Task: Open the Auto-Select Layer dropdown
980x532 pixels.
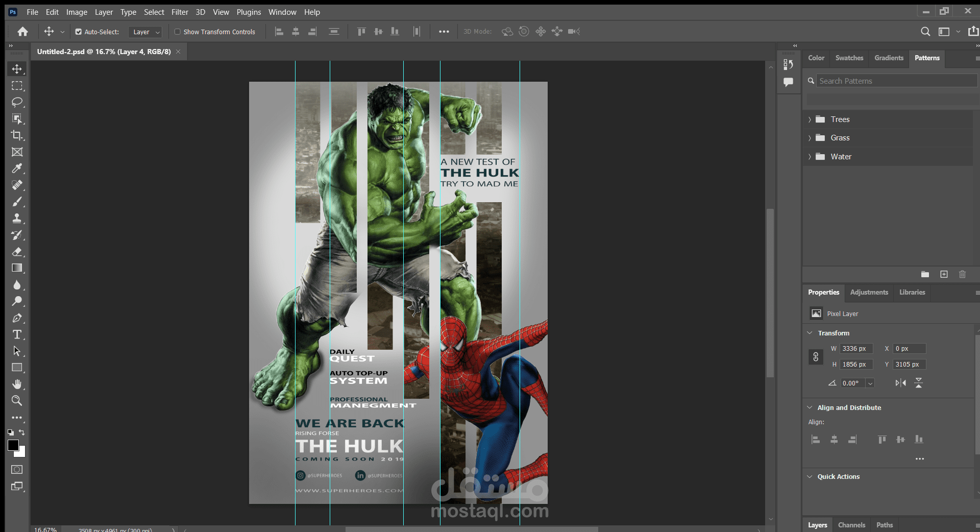Action: 145,32
